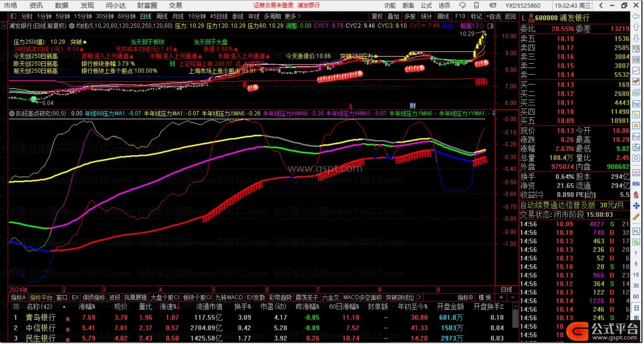The width and height of the screenshot is (644, 344).
Task: Click the +自选 button
Action: pyautogui.click(x=494, y=16)
